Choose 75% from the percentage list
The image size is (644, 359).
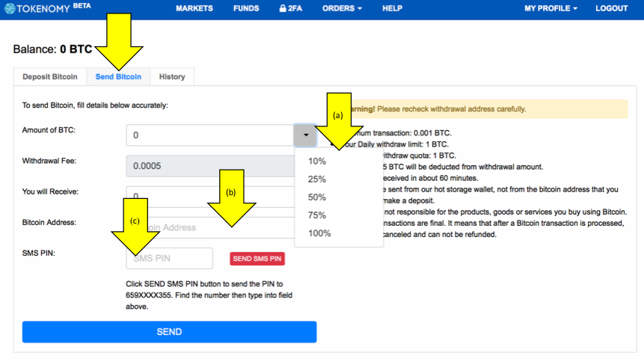coord(317,215)
